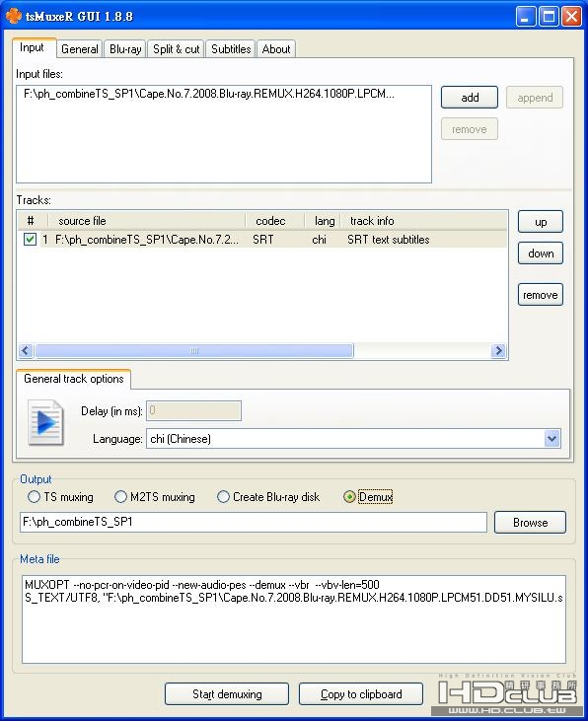This screenshot has width=588, height=721.
Task: Minimize the tsMuxeR window
Action: click(525, 17)
